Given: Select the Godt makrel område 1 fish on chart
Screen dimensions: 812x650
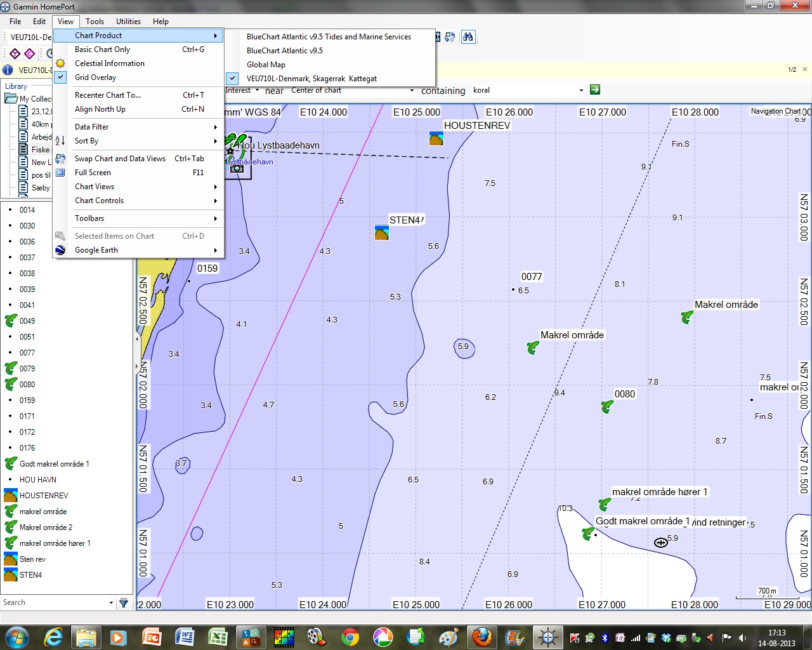Looking at the screenshot, I should point(588,534).
